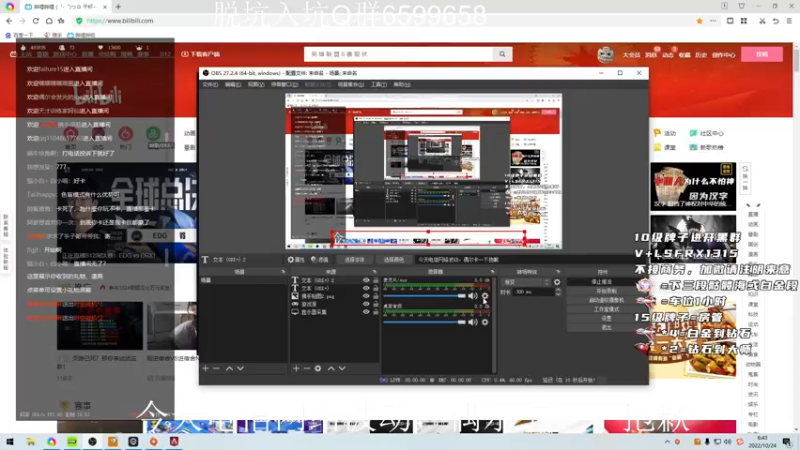This screenshot has height=450, width=800.
Task: Remove selected scene with minus icon
Action: [216, 368]
